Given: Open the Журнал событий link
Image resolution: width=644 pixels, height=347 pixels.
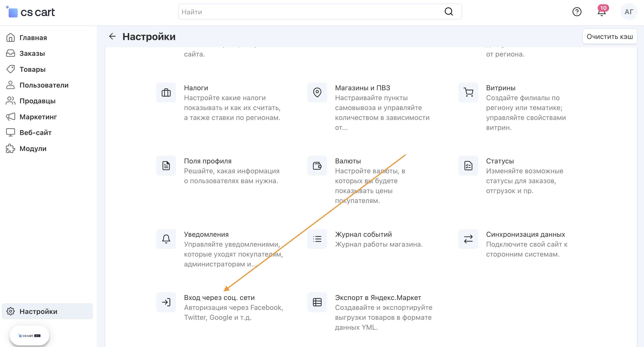Looking at the screenshot, I should [363, 234].
